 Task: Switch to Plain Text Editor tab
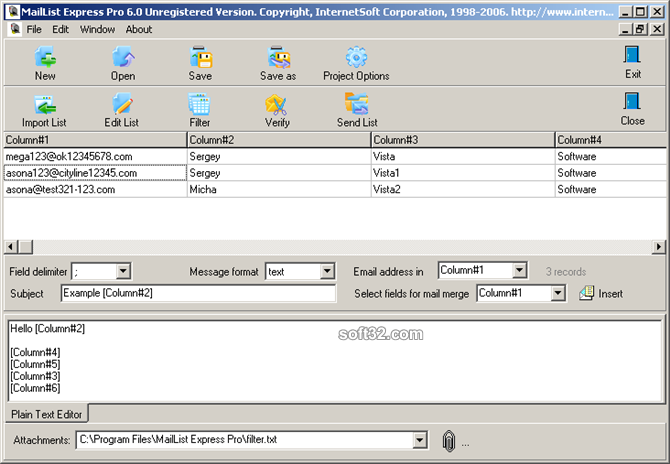(x=47, y=414)
